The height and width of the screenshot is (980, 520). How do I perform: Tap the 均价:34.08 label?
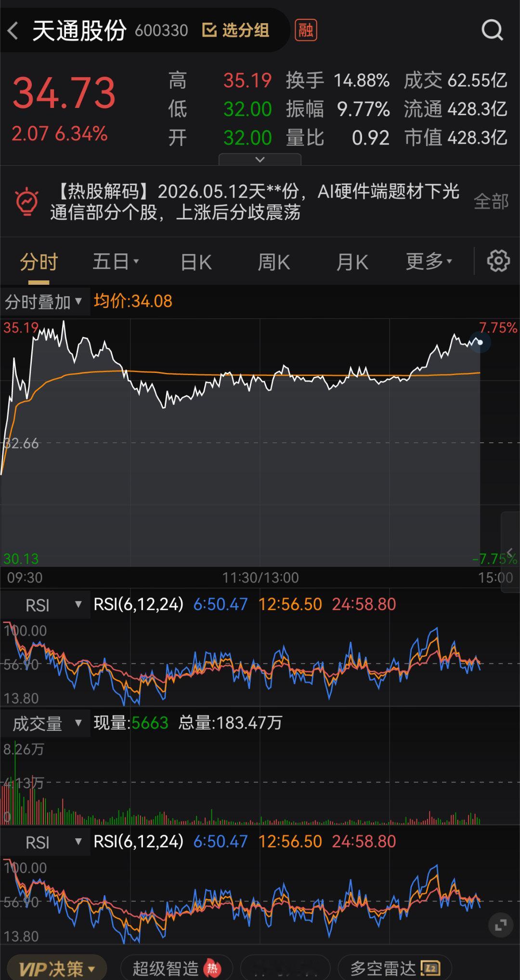133,302
